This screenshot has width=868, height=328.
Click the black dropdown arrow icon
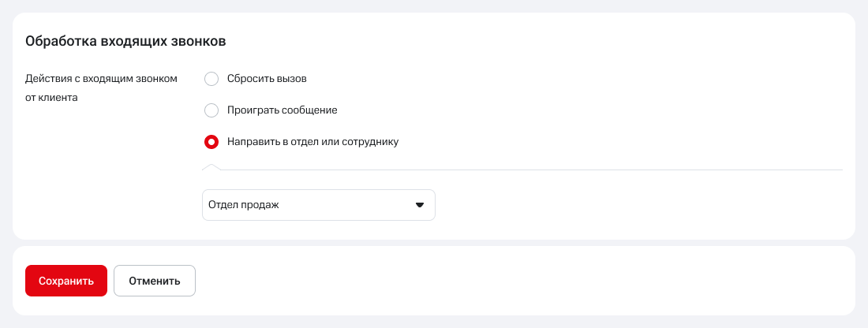420,205
